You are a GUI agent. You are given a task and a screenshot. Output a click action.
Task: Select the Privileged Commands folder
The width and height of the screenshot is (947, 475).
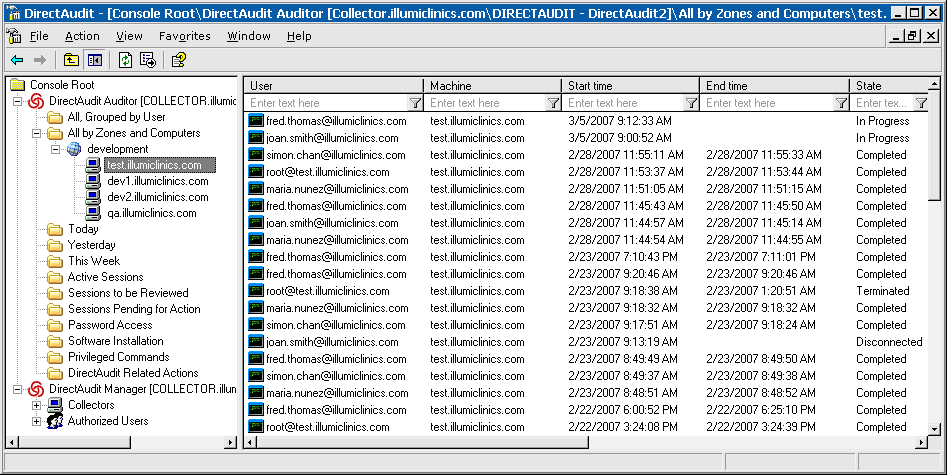click(x=118, y=357)
